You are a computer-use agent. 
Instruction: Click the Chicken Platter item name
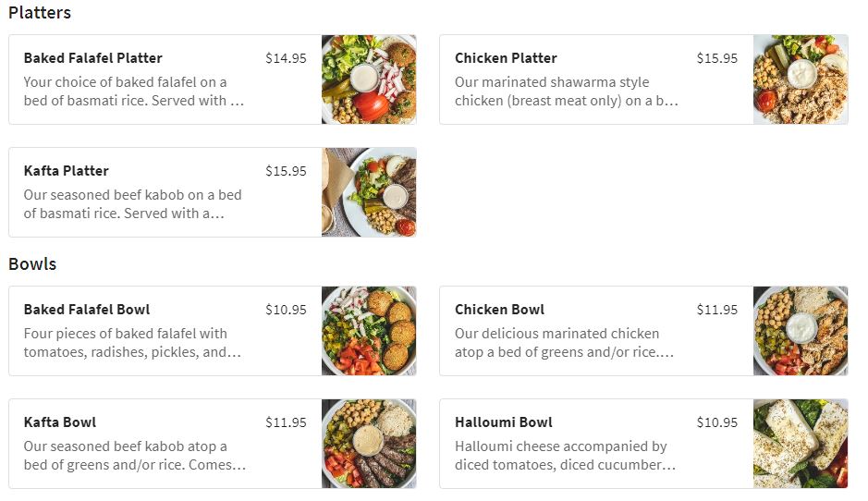point(506,58)
